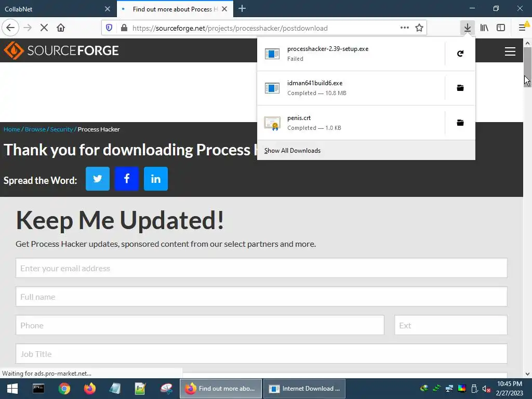Screen dimensions: 532x399
Task: Follow the Security breadcrumb link
Action: click(61, 129)
